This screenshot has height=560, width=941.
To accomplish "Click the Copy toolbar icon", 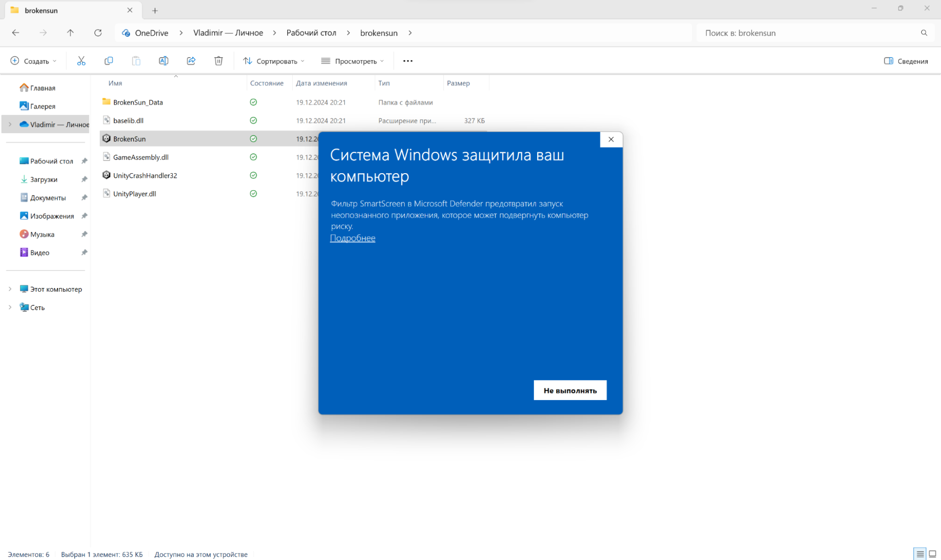I will [109, 61].
